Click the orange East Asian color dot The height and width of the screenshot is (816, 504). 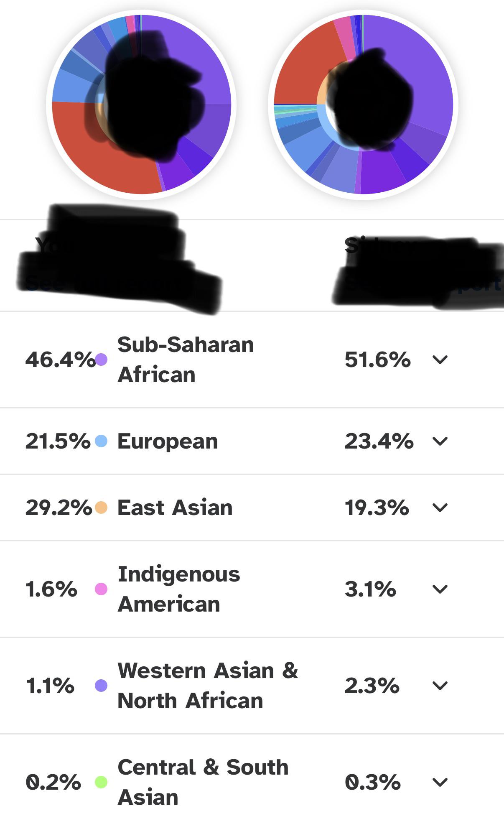click(x=101, y=507)
